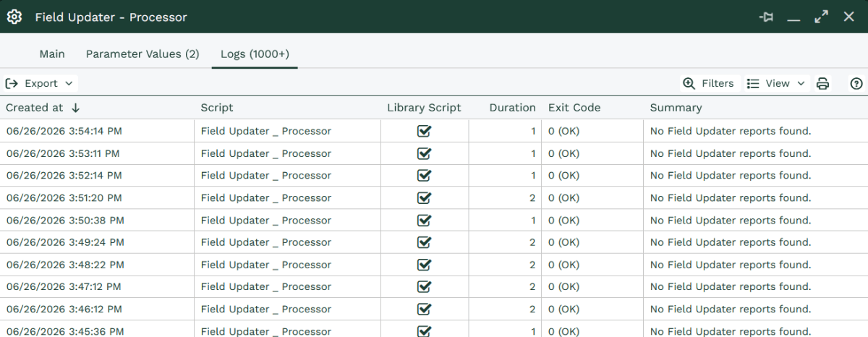Open the View dropdown menu

click(776, 83)
